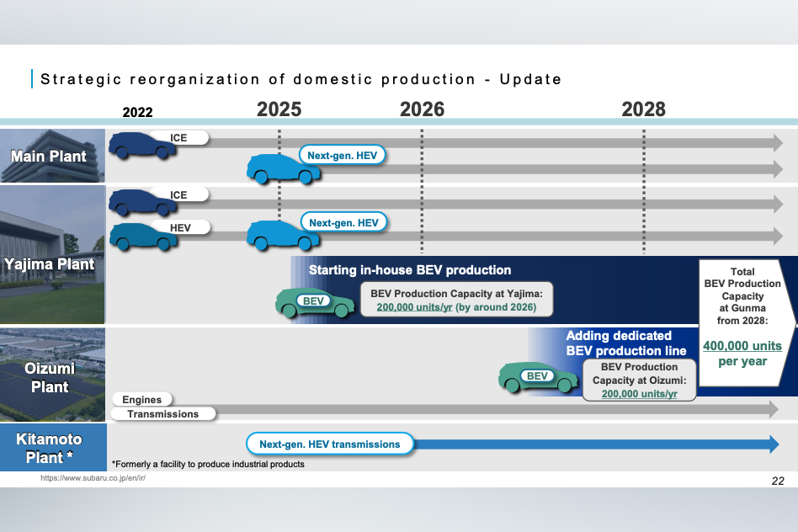Toggle the BEV badge on the Yajima production banner
This screenshot has height=532, width=798.
312,301
